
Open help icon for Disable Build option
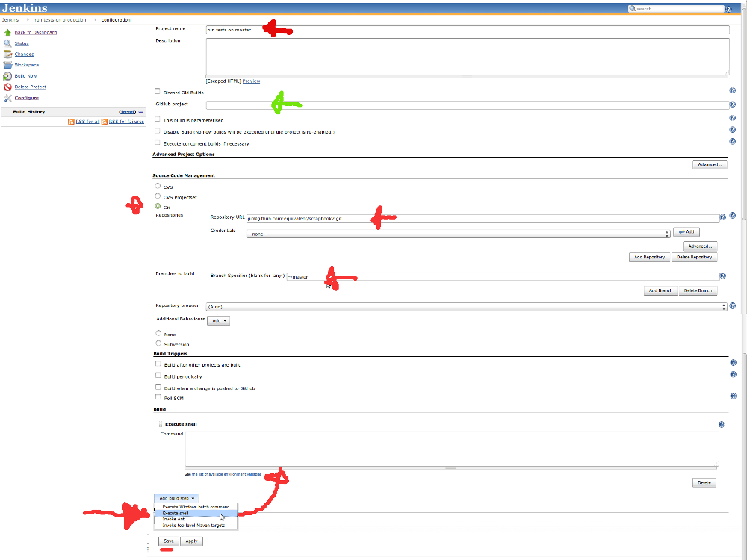click(732, 129)
